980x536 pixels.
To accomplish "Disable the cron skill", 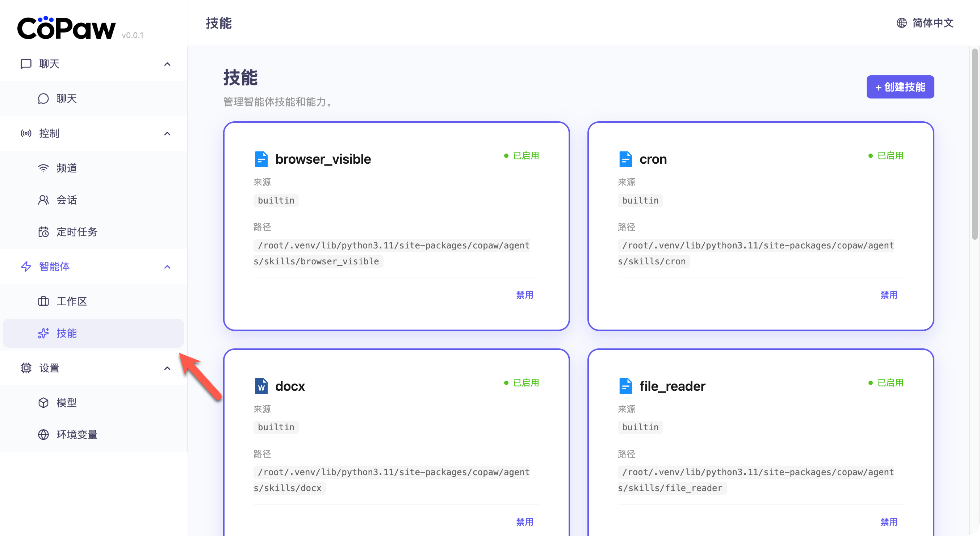I will (888, 295).
